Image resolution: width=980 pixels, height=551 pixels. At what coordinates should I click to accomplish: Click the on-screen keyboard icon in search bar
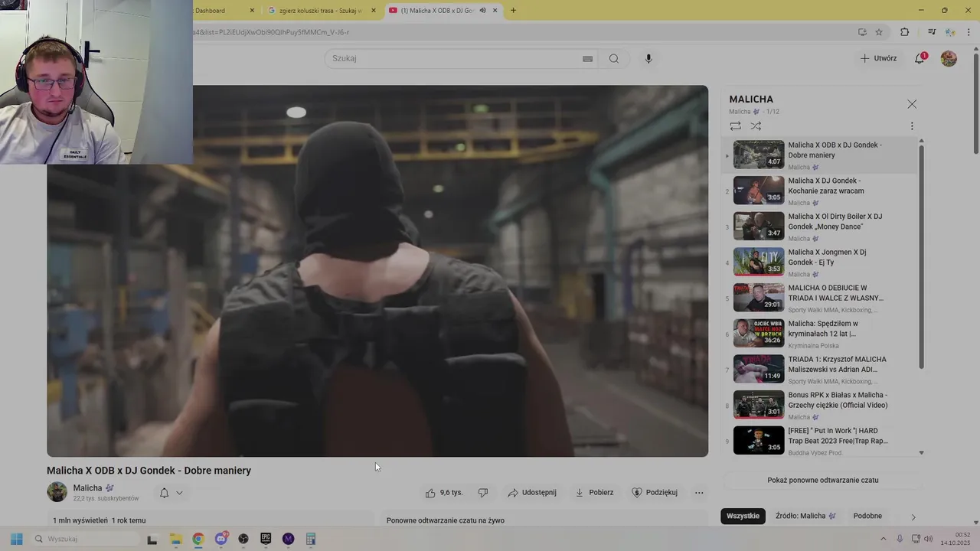pos(587,59)
